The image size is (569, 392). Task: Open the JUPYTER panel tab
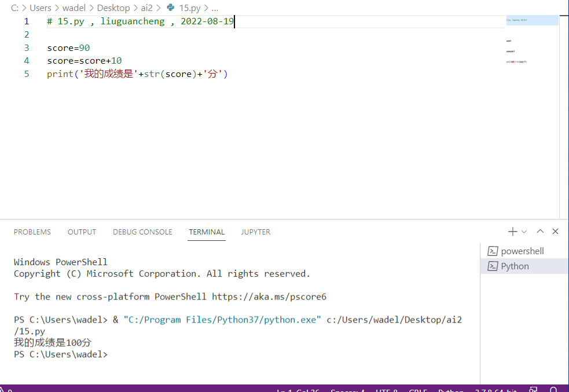click(255, 232)
